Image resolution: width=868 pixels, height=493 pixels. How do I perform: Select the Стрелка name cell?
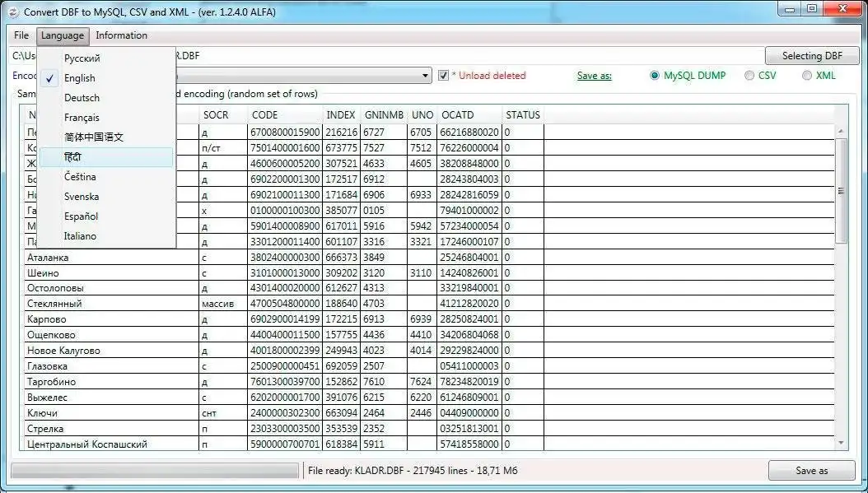(x=111, y=428)
